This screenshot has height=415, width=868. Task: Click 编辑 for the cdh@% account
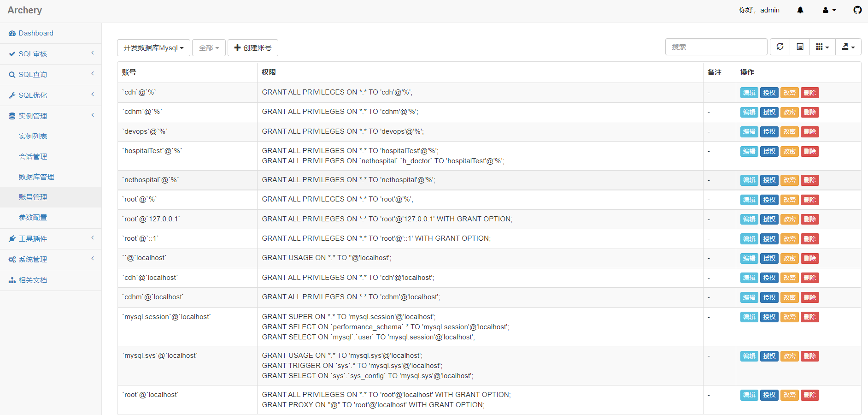click(749, 93)
